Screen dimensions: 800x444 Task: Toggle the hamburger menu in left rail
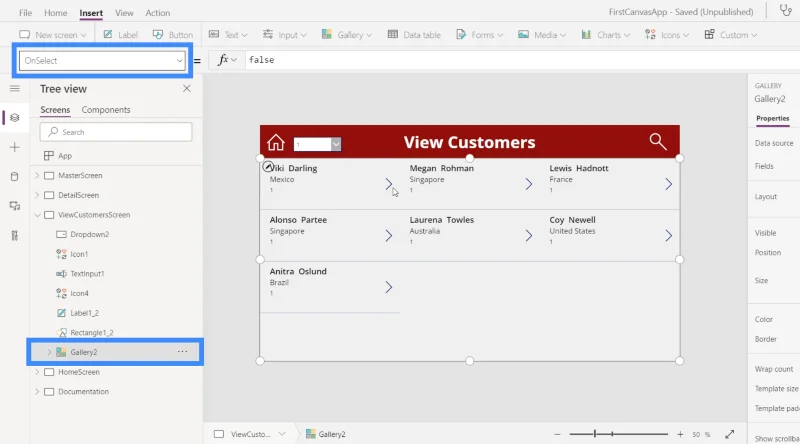coord(15,88)
